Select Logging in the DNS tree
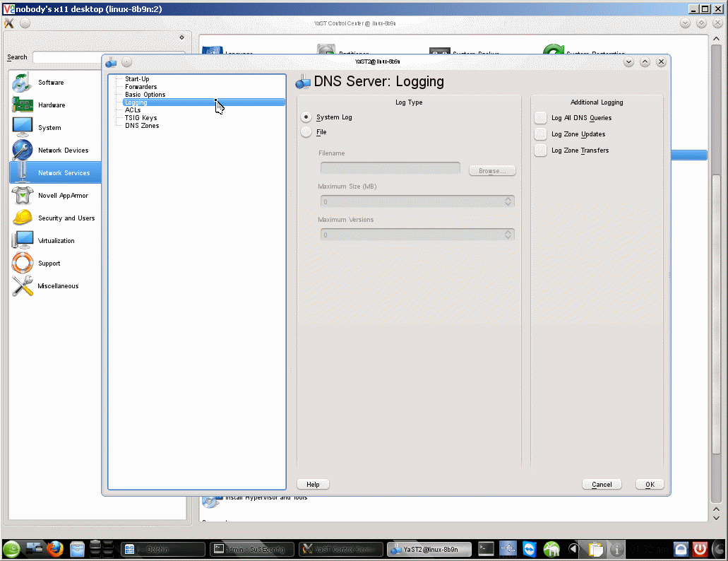This screenshot has height=561, width=728. click(x=204, y=102)
